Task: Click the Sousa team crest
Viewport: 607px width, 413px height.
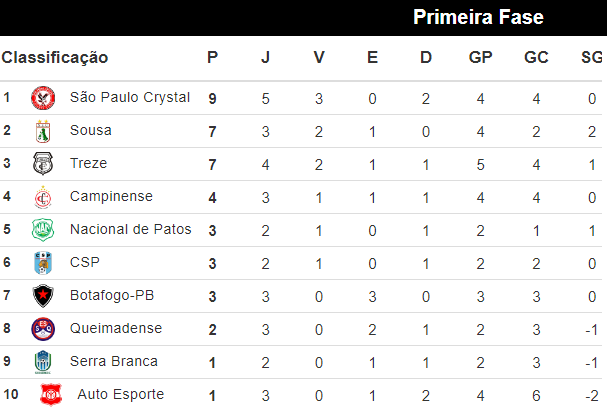Action: 43,131
